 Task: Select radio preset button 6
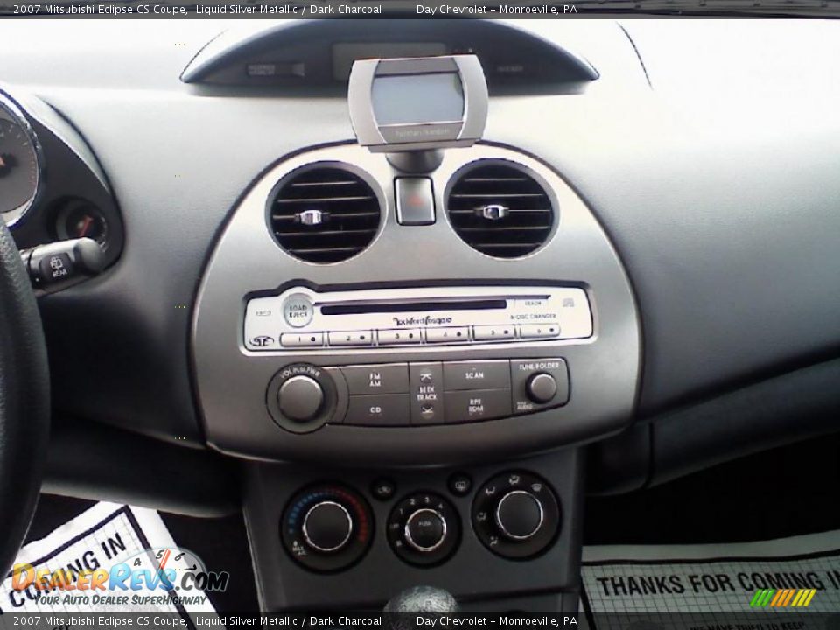(x=540, y=331)
